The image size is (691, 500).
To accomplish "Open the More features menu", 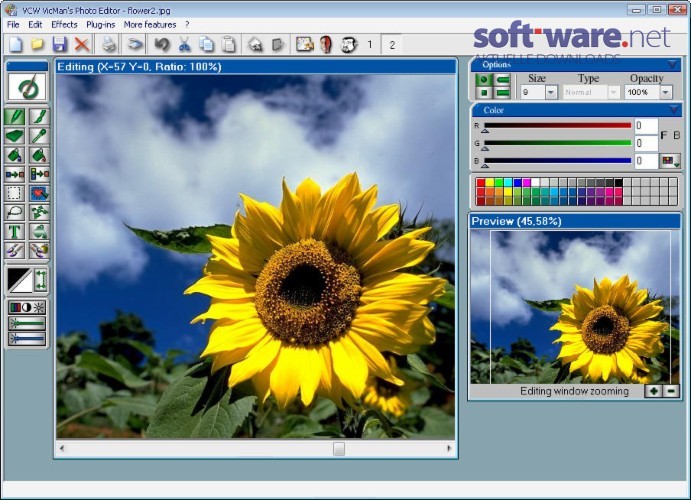I will (x=150, y=25).
